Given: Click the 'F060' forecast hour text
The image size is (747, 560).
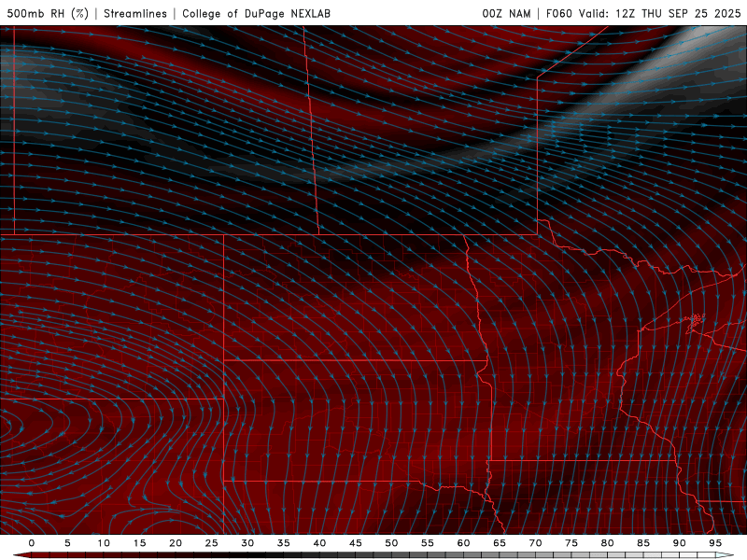Looking at the screenshot, I should [x=558, y=13].
